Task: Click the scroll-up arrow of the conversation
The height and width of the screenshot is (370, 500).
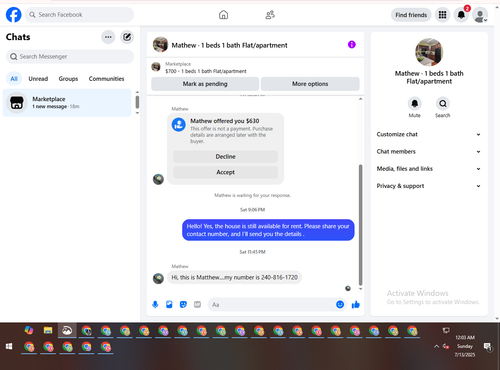Action: tap(360, 99)
